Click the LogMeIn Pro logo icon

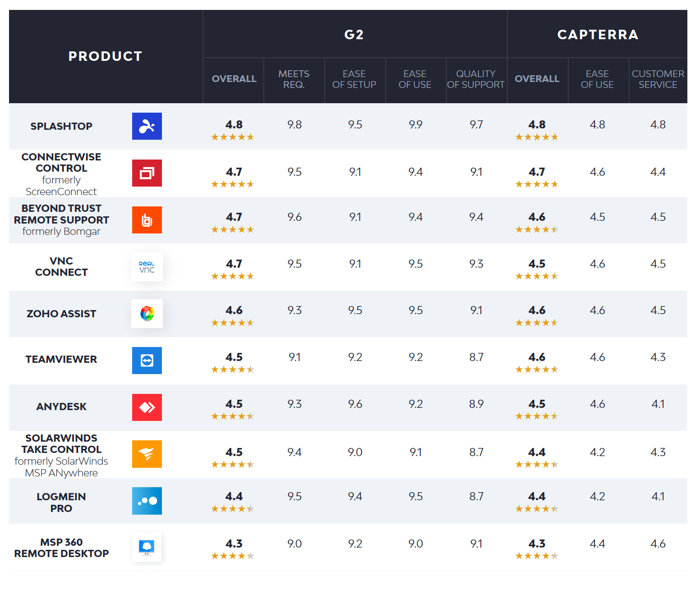(x=147, y=501)
